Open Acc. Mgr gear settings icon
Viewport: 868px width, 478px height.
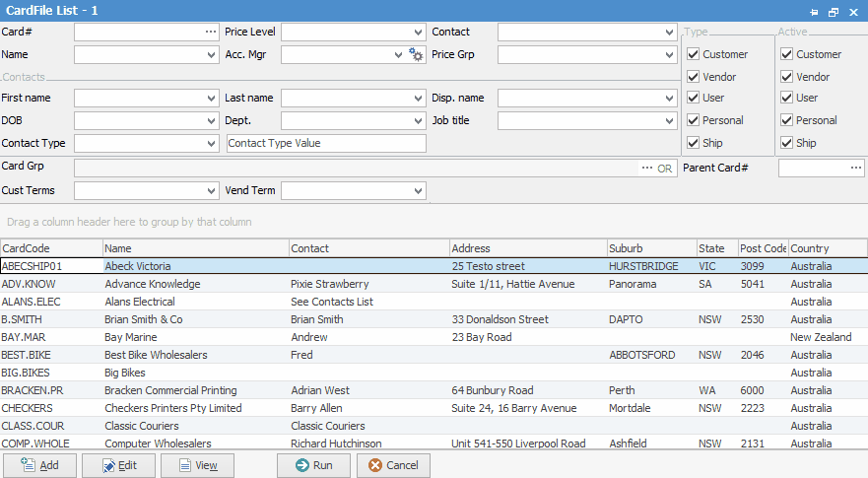pyautogui.click(x=416, y=54)
